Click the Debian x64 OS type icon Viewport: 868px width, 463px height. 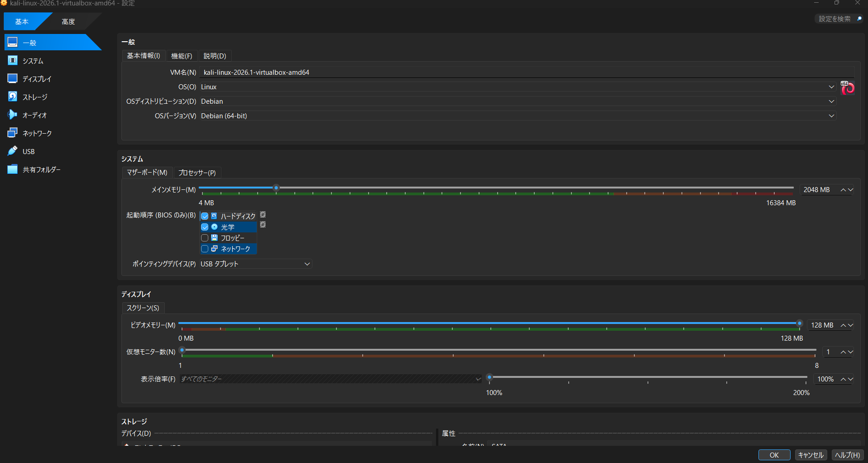[x=848, y=88]
